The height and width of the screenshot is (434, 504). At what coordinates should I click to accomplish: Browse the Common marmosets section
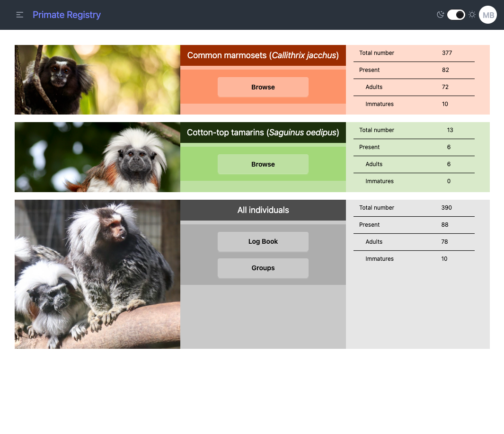tap(263, 87)
